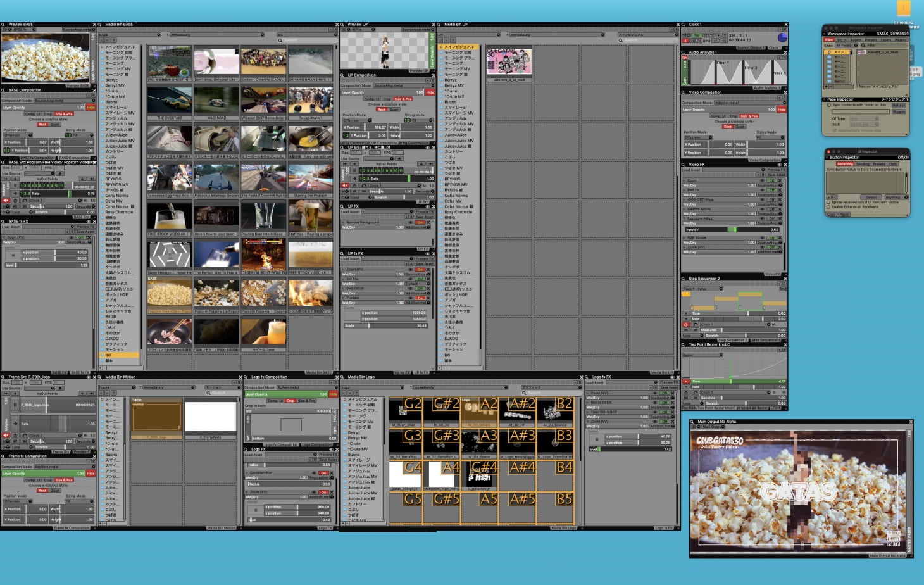Select the Crop tab in BASE Composition
Viewport: 924px width, 585px height.
pos(48,114)
